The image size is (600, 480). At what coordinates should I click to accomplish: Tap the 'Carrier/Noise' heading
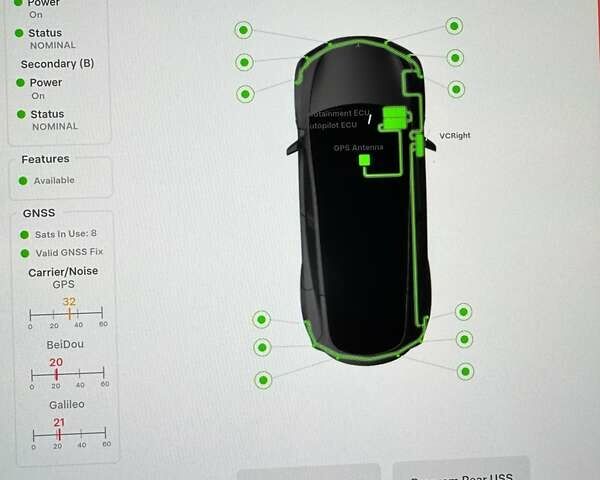[x=63, y=272]
